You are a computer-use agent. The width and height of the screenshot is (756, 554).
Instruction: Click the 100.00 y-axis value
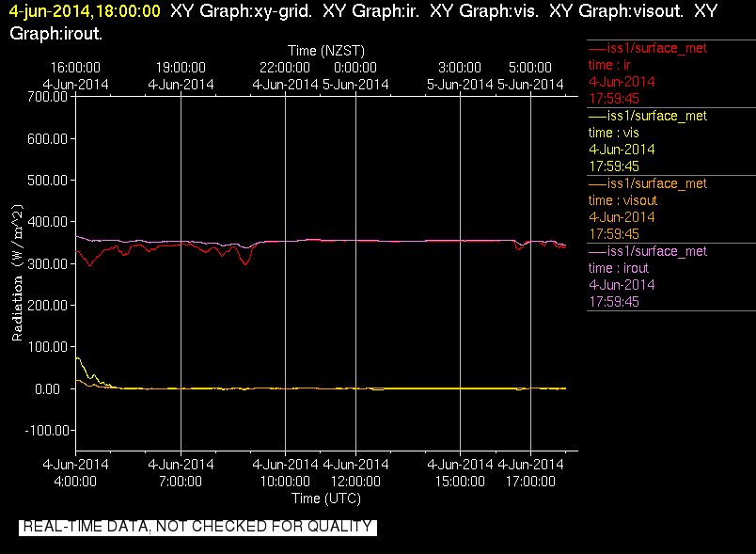(x=47, y=347)
